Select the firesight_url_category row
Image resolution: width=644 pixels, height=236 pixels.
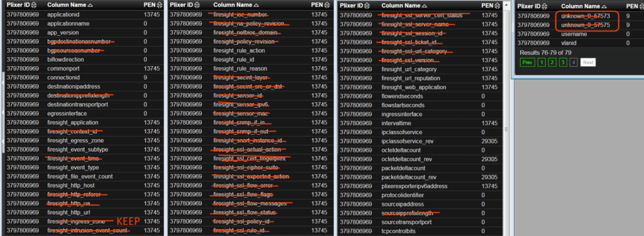click(419, 69)
